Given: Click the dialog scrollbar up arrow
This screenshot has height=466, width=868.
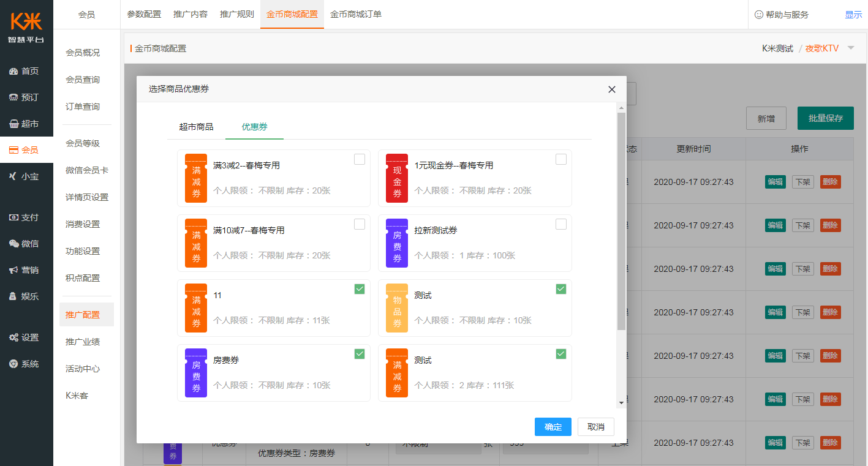Looking at the screenshot, I should pyautogui.click(x=621, y=108).
